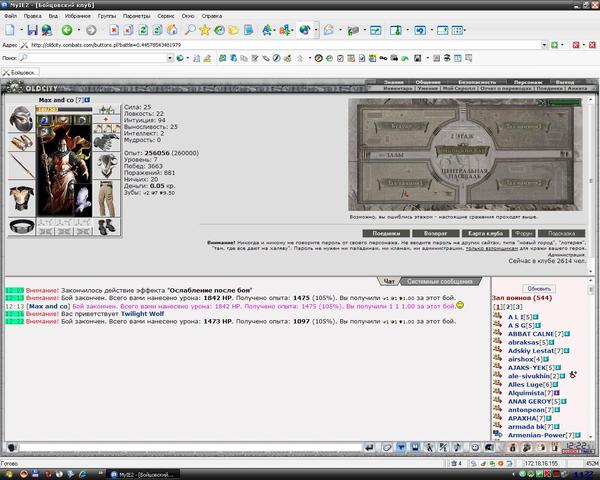Go to player list page 2

tap(507, 307)
